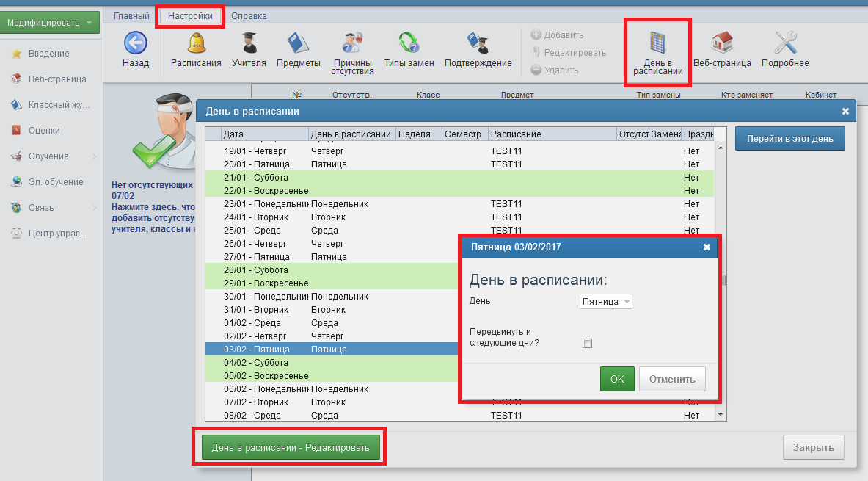Click День в расписании calendar icon
The height and width of the screenshot is (481, 868).
coord(657,43)
